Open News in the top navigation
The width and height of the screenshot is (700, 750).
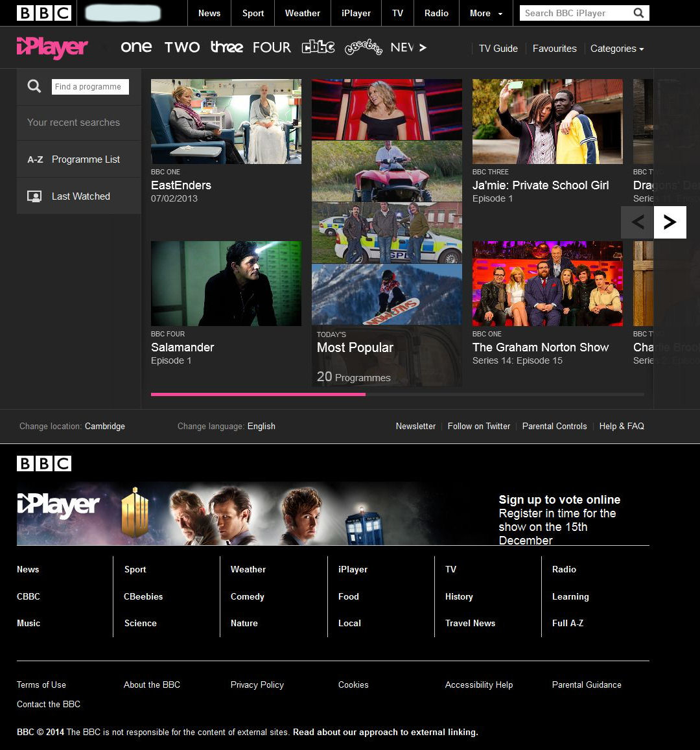pos(209,13)
